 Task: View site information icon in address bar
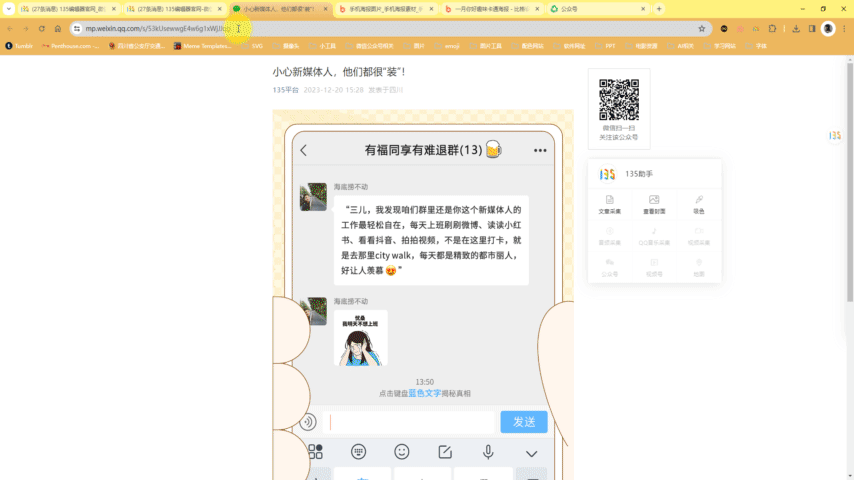tap(77, 28)
